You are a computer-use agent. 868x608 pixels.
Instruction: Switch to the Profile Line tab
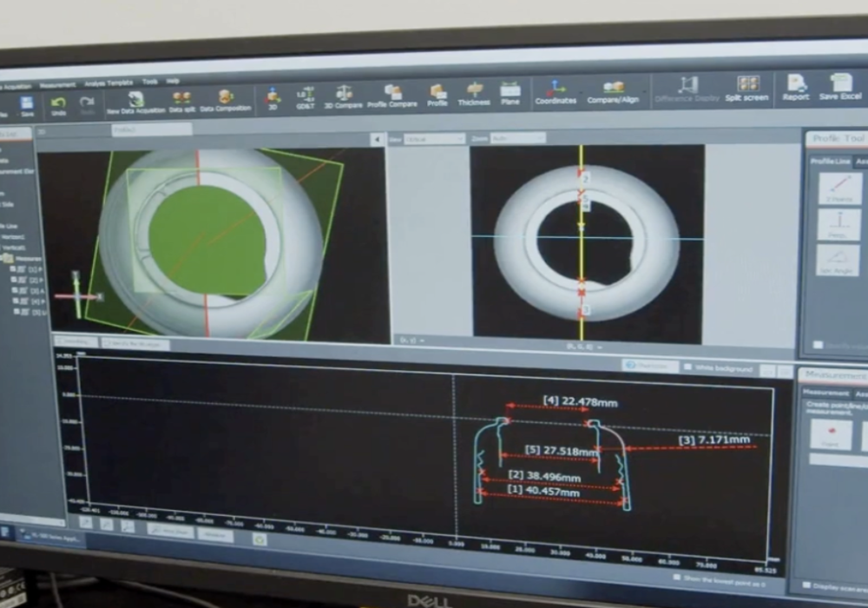pyautogui.click(x=829, y=162)
